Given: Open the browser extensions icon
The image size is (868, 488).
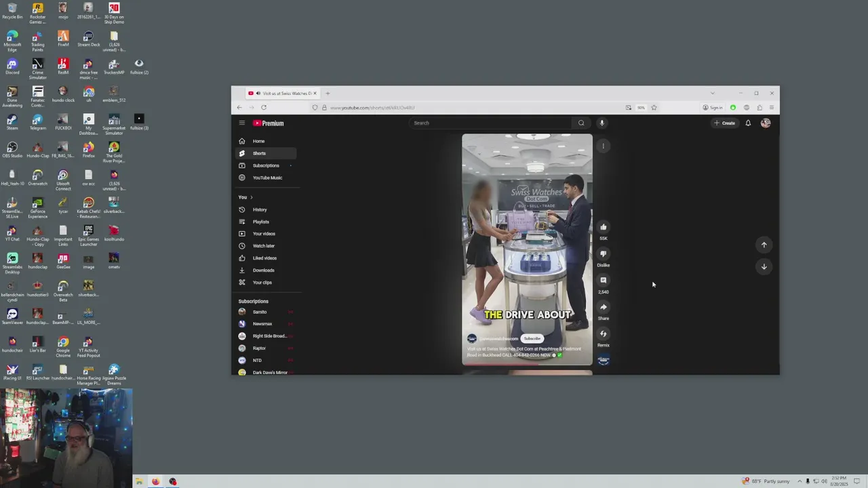Looking at the screenshot, I should click(x=759, y=108).
